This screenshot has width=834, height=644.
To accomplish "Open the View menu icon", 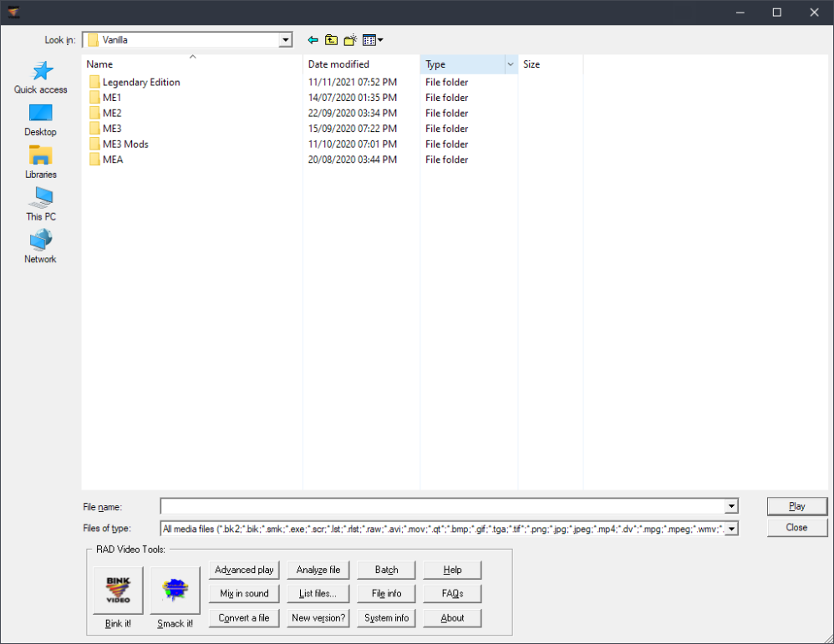I will (373, 40).
